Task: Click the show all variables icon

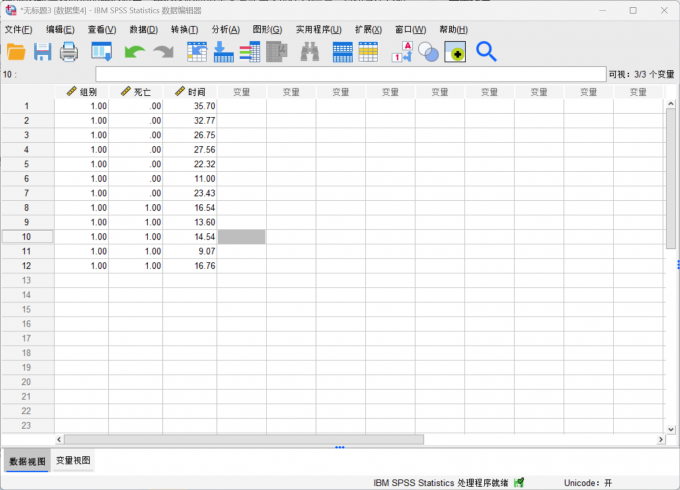Action: (x=455, y=52)
